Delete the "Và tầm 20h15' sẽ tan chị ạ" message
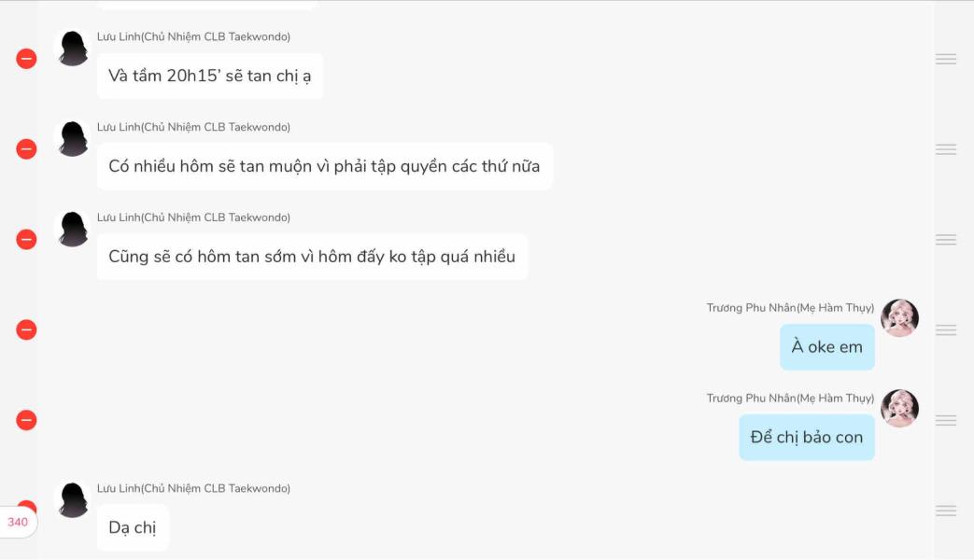Screen dimensions: 974x560 coord(26,59)
